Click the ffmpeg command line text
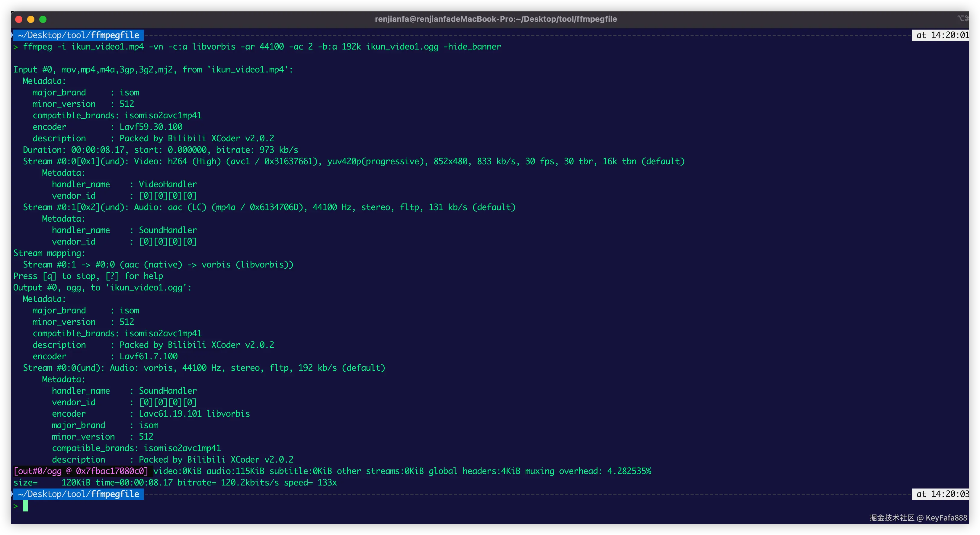This screenshot has width=980, height=535. tap(262, 46)
